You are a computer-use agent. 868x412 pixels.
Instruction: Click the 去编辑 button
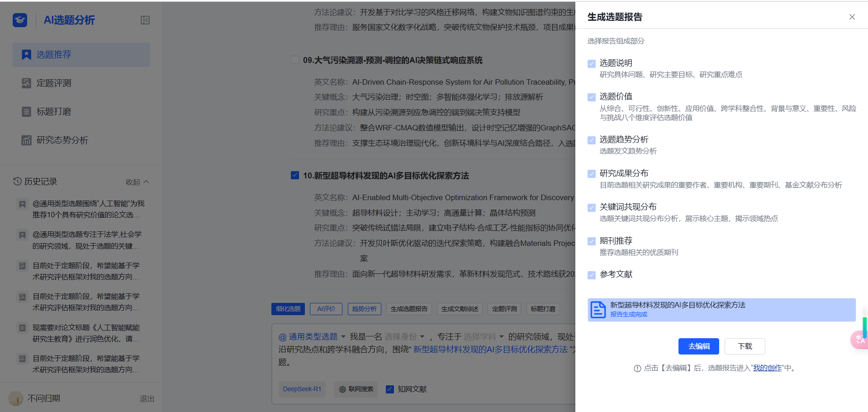(x=698, y=346)
